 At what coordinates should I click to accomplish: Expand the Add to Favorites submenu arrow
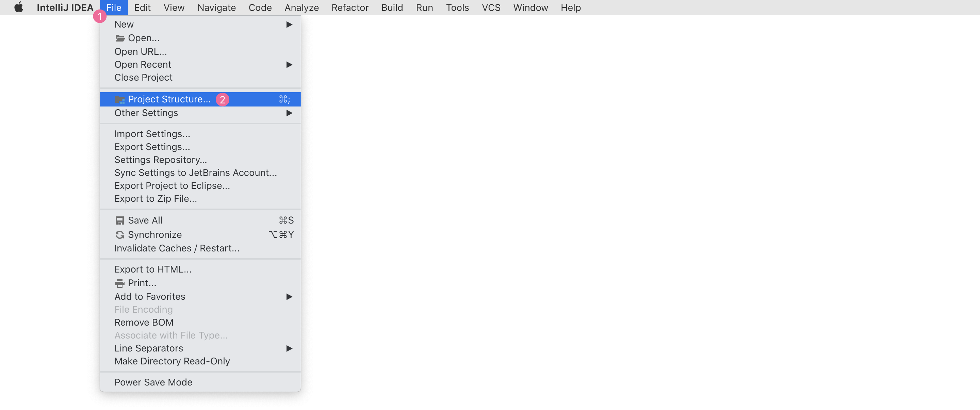point(289,297)
